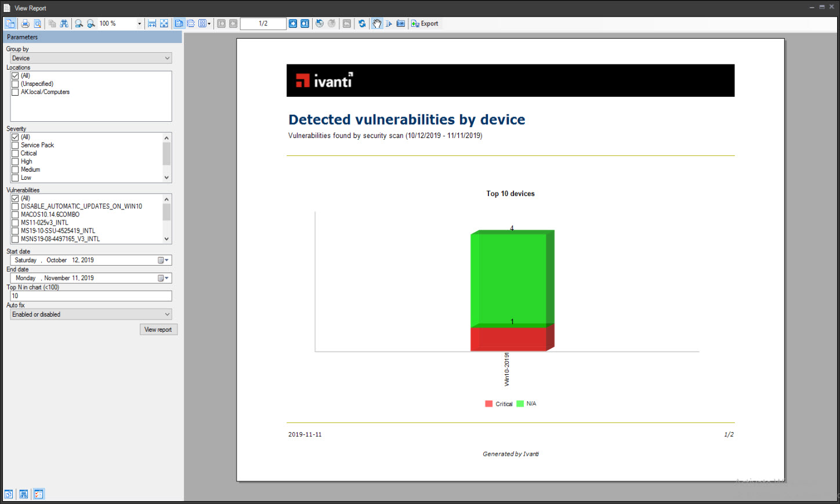
Task: Open Print Preview with the magnifier icon
Action: (36, 23)
